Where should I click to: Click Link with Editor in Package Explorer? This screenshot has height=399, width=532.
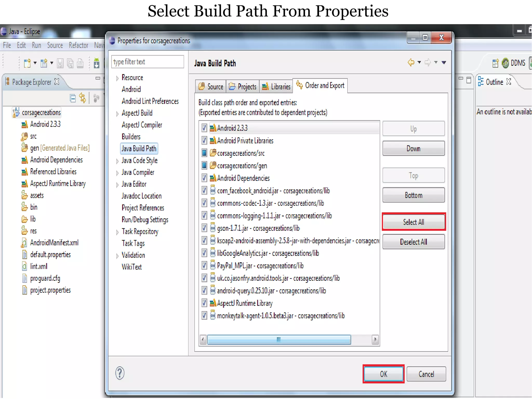pyautogui.click(x=83, y=98)
